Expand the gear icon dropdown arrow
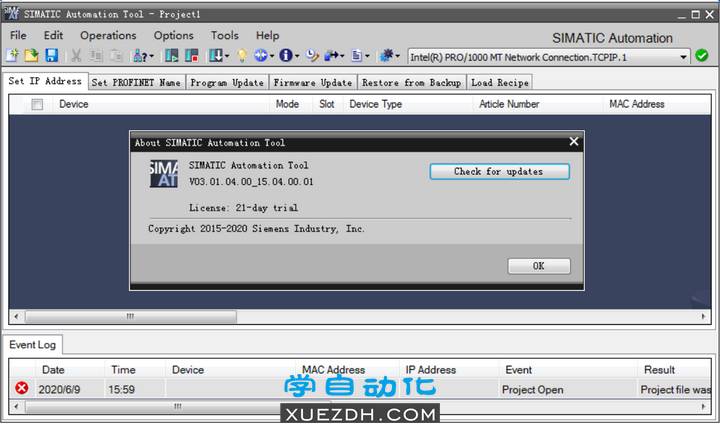 coord(398,57)
